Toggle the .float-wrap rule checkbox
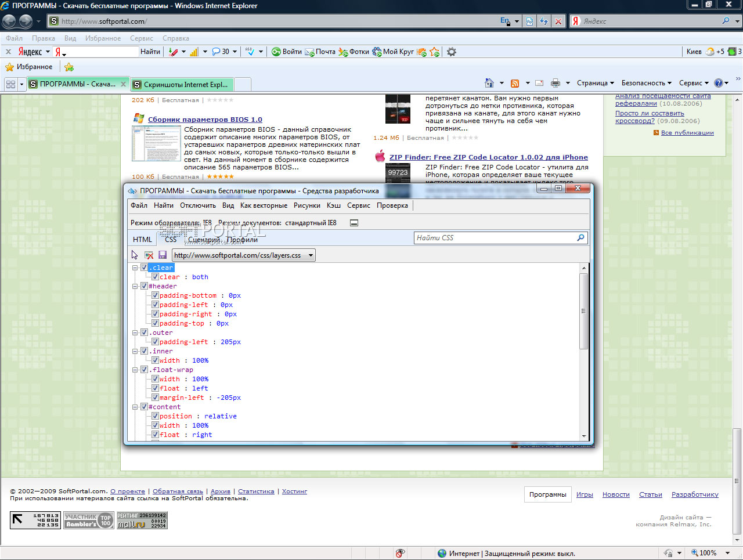743x560 pixels. point(144,370)
